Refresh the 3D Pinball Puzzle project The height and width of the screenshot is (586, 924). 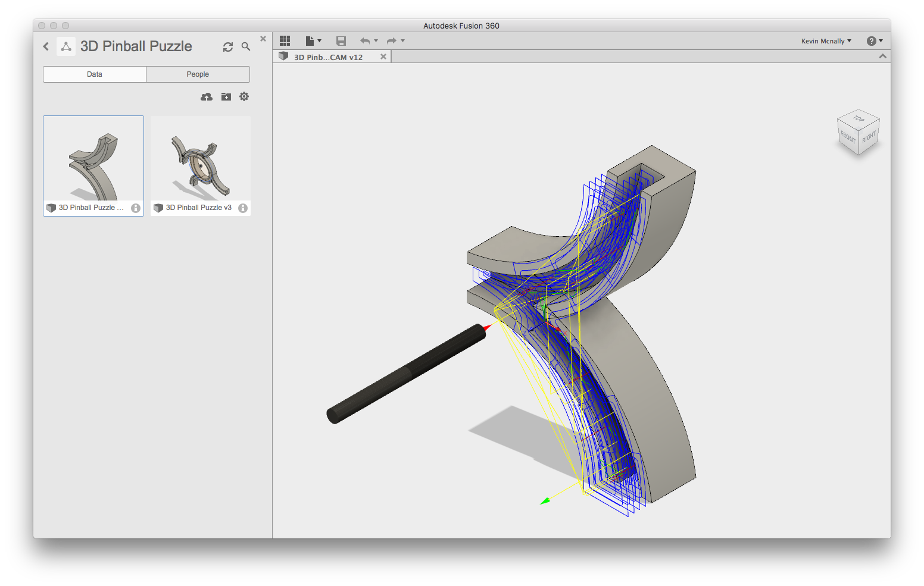pos(228,47)
